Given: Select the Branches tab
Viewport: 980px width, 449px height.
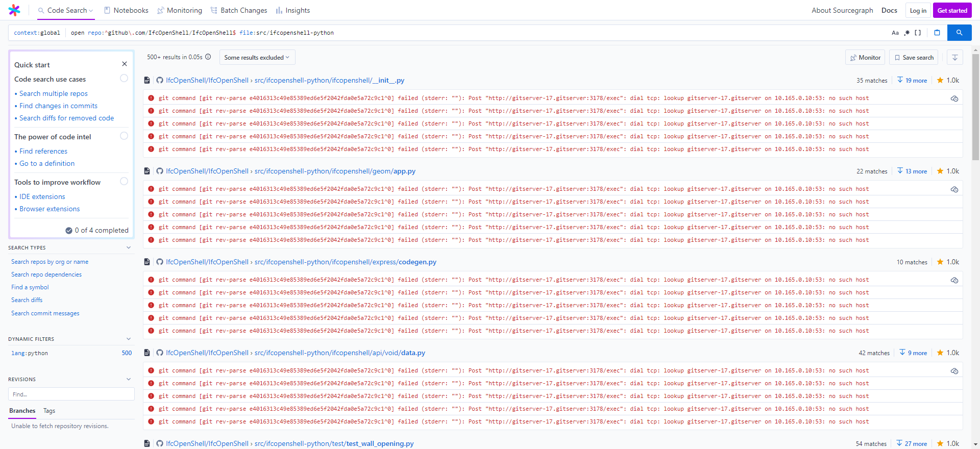Looking at the screenshot, I should point(22,411).
